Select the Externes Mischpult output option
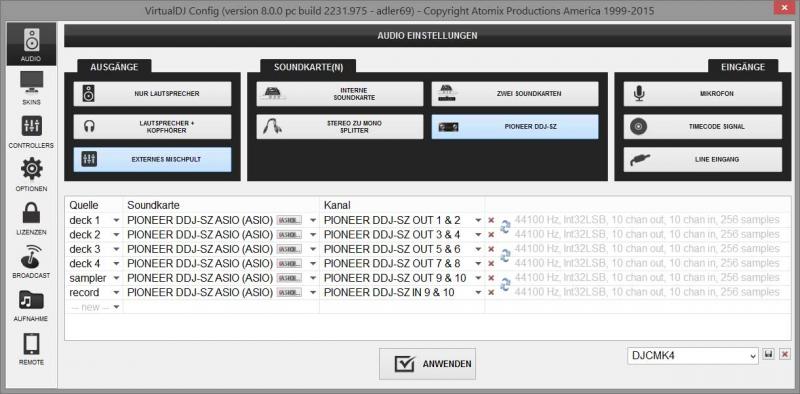Screen dimensions: 800x394 tap(152, 160)
